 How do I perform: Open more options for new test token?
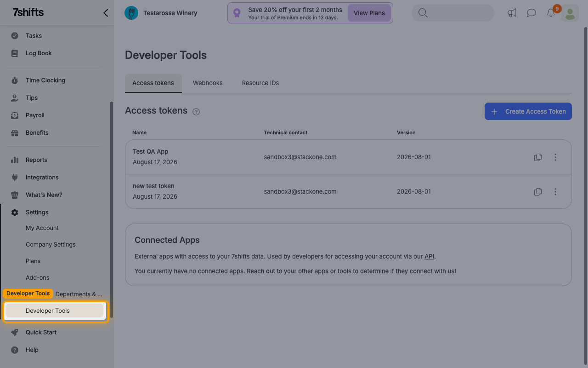(555, 192)
